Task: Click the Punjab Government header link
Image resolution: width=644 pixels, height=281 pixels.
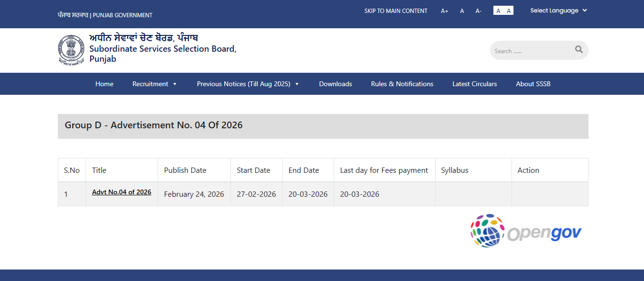Action: [104, 15]
